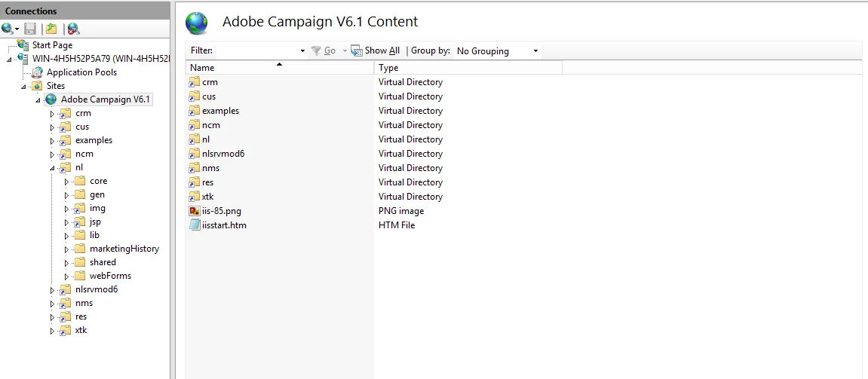
Task: Select the shared folder in the tree
Action: 103,262
